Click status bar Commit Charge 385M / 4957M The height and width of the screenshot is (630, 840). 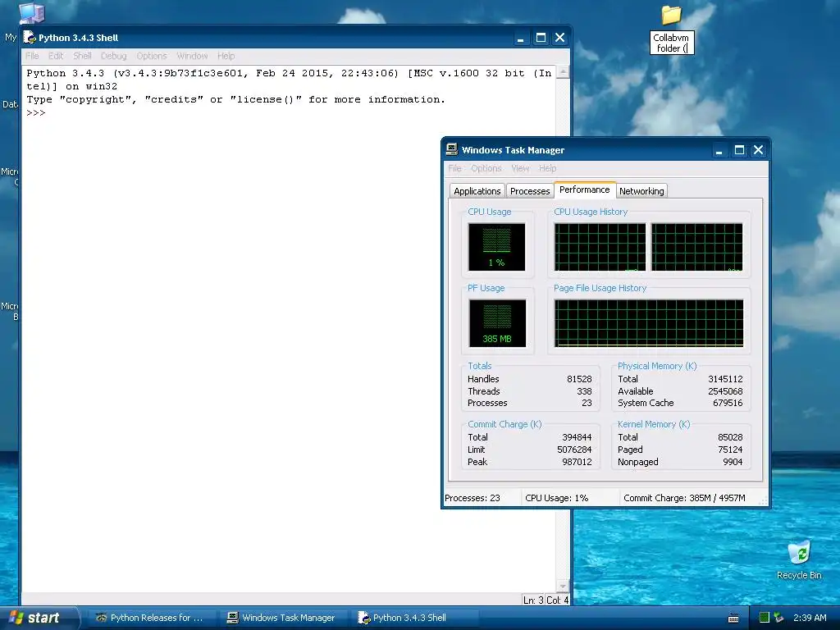[x=684, y=498]
